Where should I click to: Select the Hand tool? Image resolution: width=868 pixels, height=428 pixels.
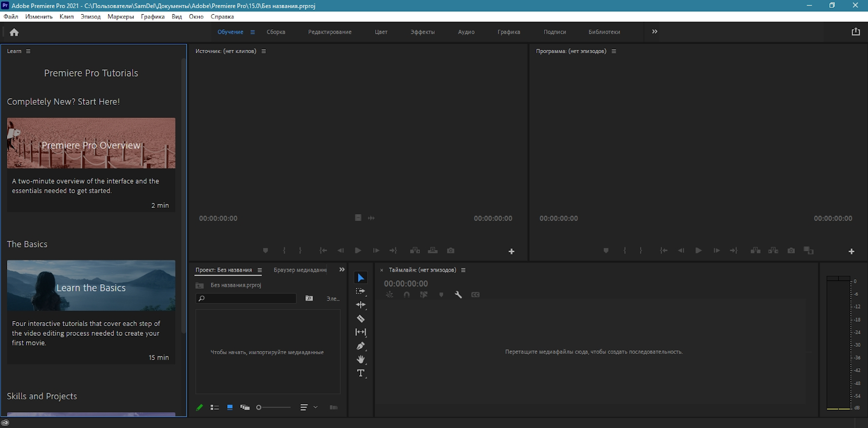coord(361,359)
